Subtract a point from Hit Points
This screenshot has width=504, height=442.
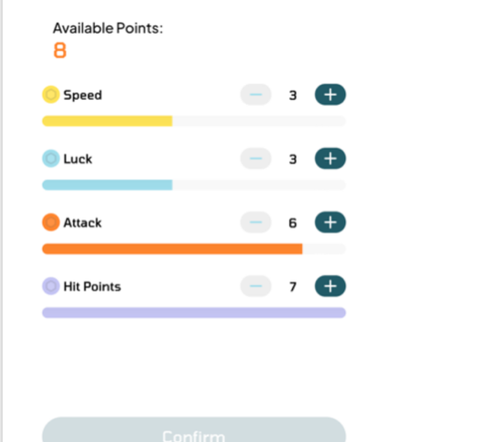point(256,286)
